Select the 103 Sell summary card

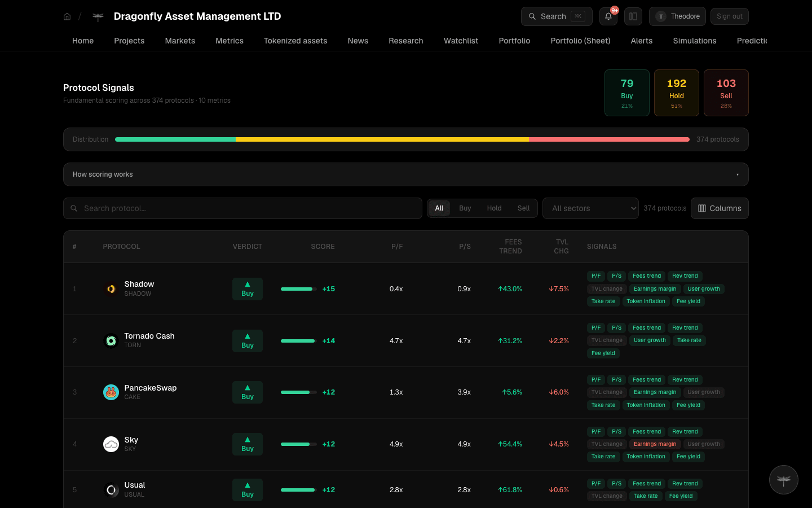tap(726, 93)
